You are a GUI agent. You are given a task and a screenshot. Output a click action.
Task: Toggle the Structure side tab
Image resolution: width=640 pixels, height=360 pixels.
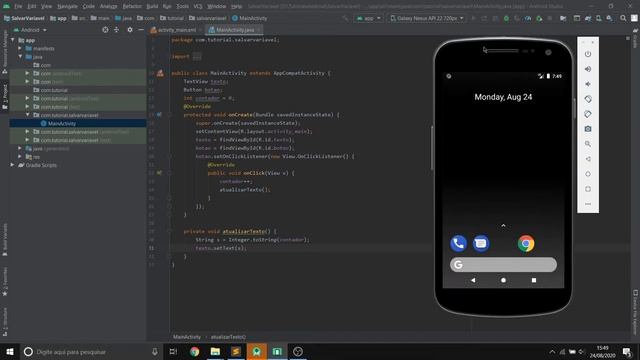point(5,322)
